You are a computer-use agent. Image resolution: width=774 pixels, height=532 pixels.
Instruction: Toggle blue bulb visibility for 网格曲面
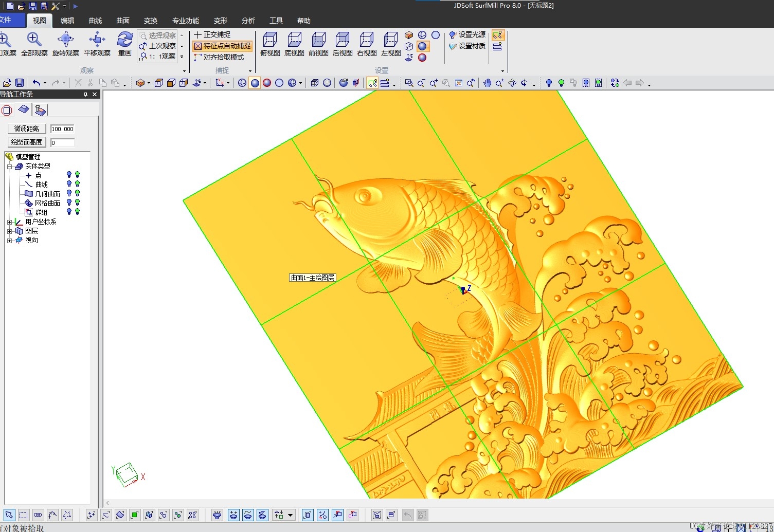(x=69, y=203)
